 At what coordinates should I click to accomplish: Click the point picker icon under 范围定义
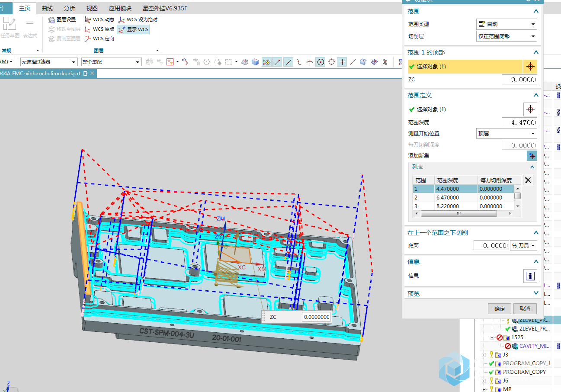(x=530, y=109)
